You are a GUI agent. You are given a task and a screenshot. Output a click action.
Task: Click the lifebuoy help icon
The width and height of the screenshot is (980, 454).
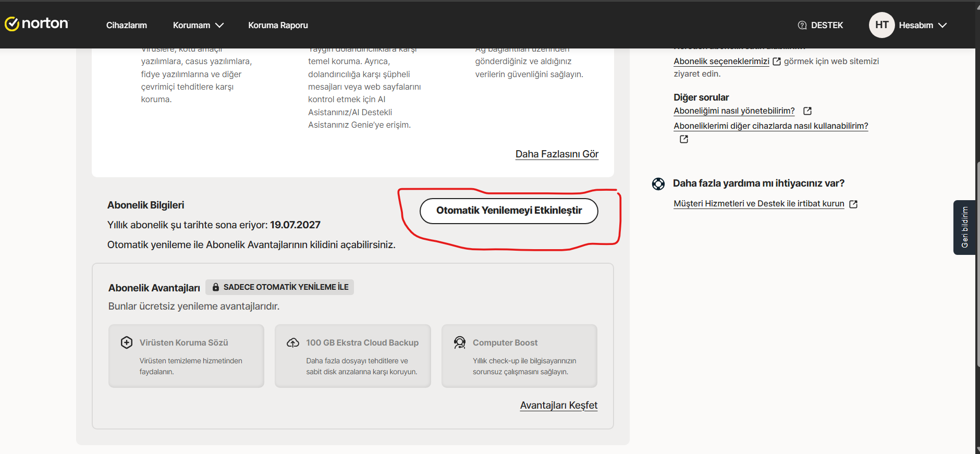(x=658, y=183)
